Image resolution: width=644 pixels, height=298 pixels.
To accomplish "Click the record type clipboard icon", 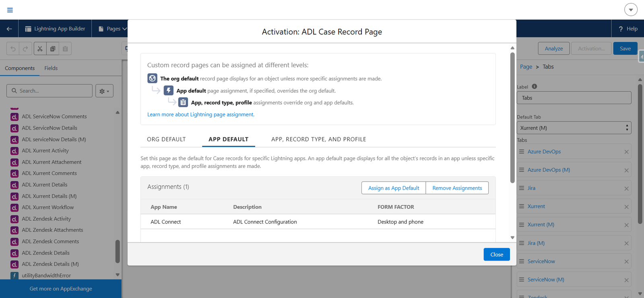I will (x=183, y=102).
